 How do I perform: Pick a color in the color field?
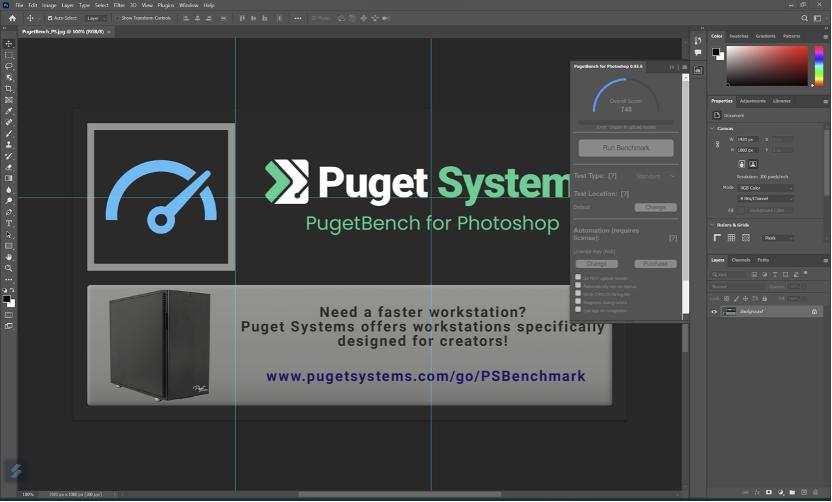coord(767,66)
